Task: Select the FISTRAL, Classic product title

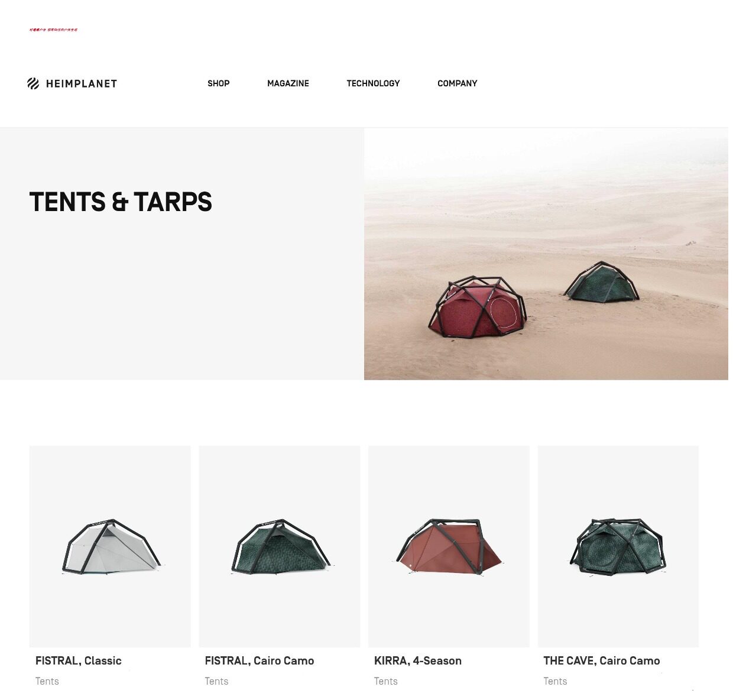Action: pyautogui.click(x=79, y=660)
